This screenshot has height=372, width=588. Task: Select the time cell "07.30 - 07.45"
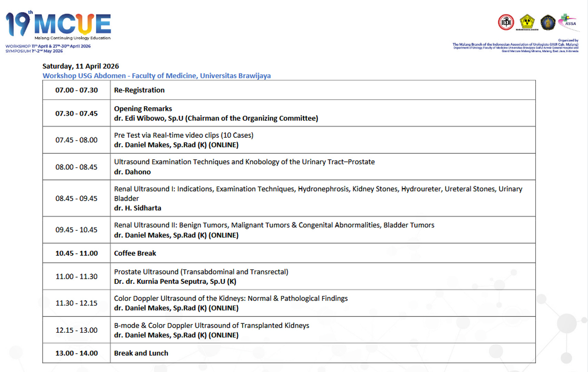click(x=77, y=113)
